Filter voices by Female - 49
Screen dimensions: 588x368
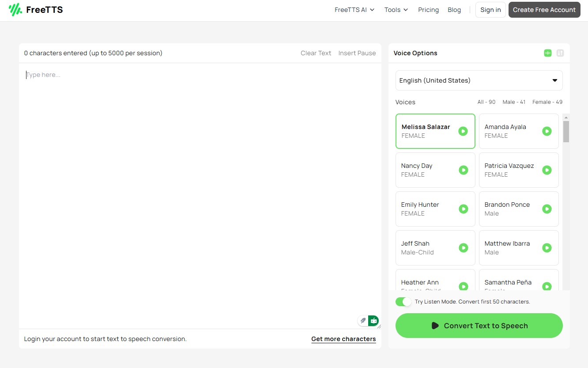[x=547, y=102]
